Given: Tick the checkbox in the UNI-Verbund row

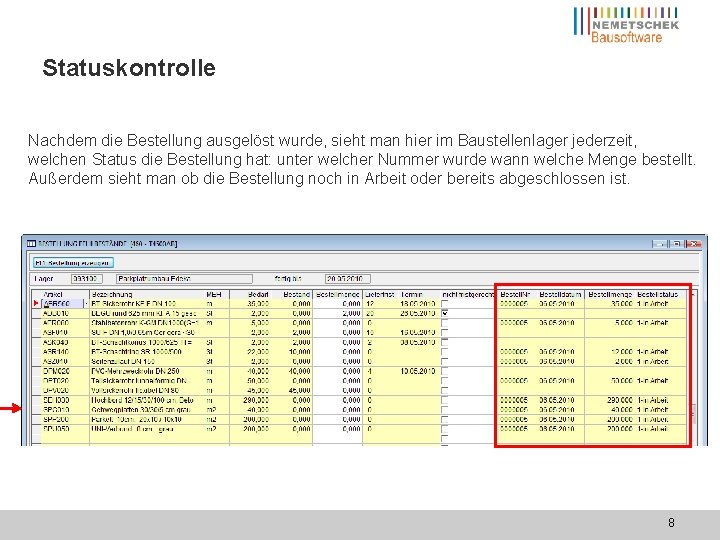Looking at the screenshot, I should (x=444, y=429).
